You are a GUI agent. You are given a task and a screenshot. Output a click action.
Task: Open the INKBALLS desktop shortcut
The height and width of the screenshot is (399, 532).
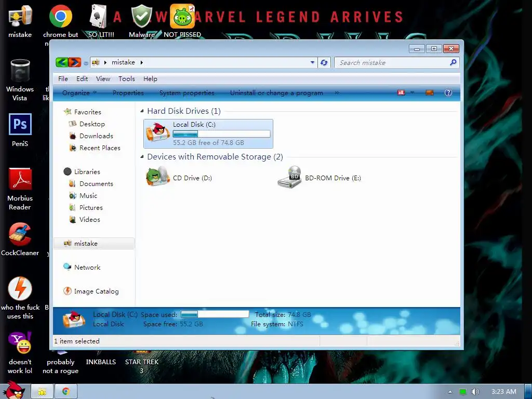[101, 362]
